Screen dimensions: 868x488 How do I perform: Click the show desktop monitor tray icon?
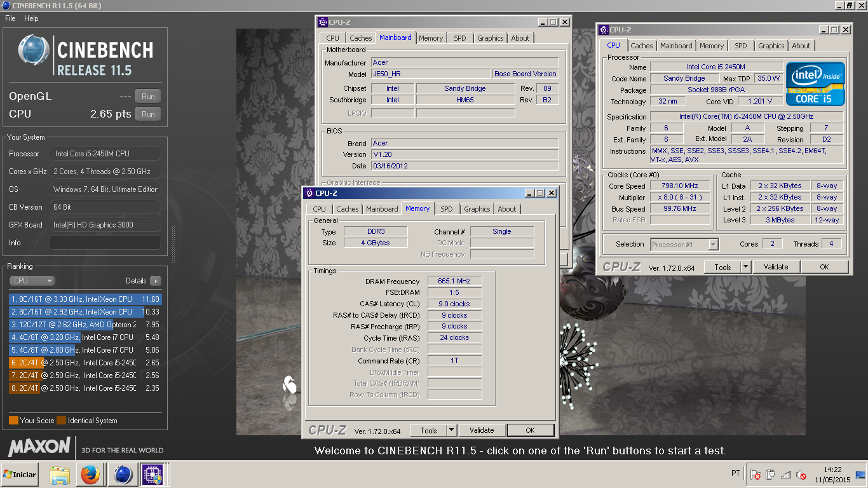pyautogui.click(x=860, y=475)
